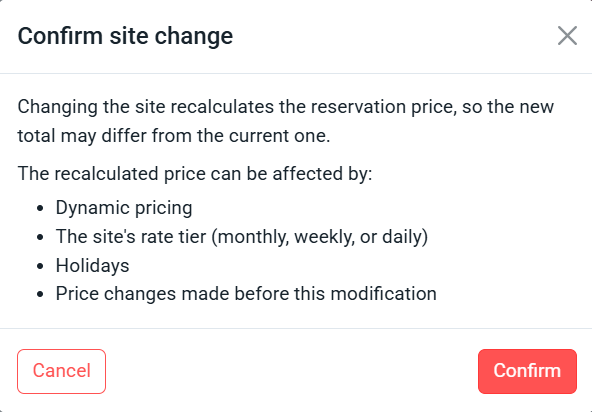Select the 'Price changes made before this modification' item

point(246,294)
